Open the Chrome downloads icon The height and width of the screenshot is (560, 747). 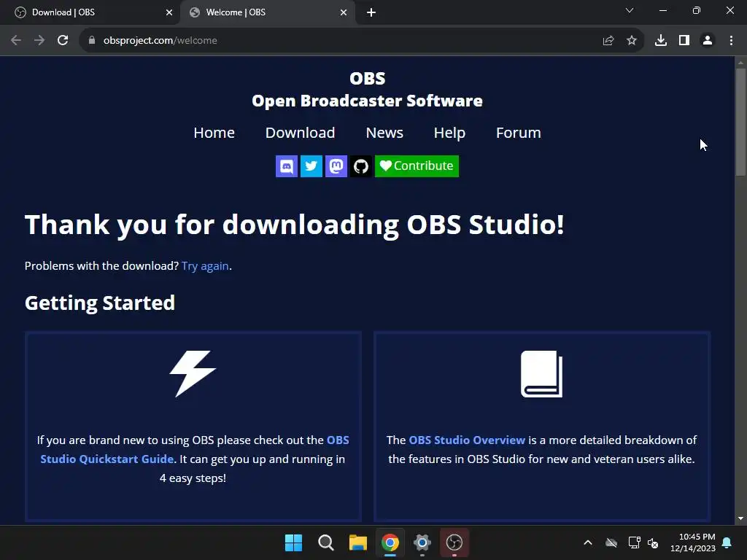pos(661,41)
